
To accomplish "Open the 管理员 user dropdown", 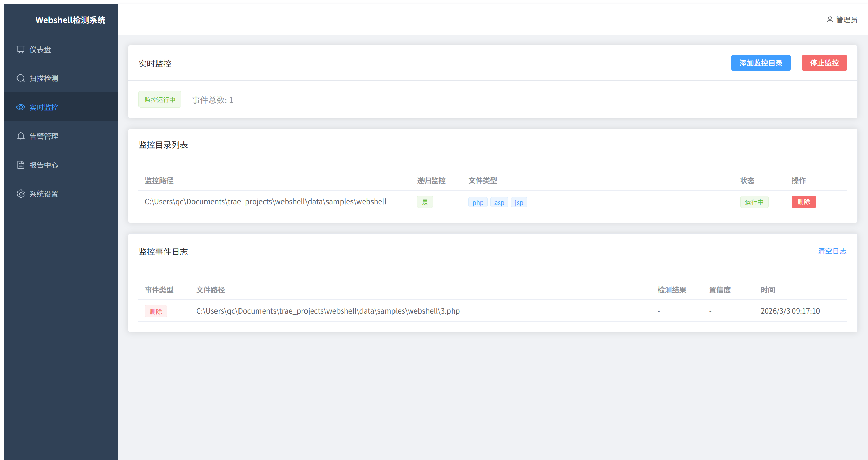I will point(846,20).
